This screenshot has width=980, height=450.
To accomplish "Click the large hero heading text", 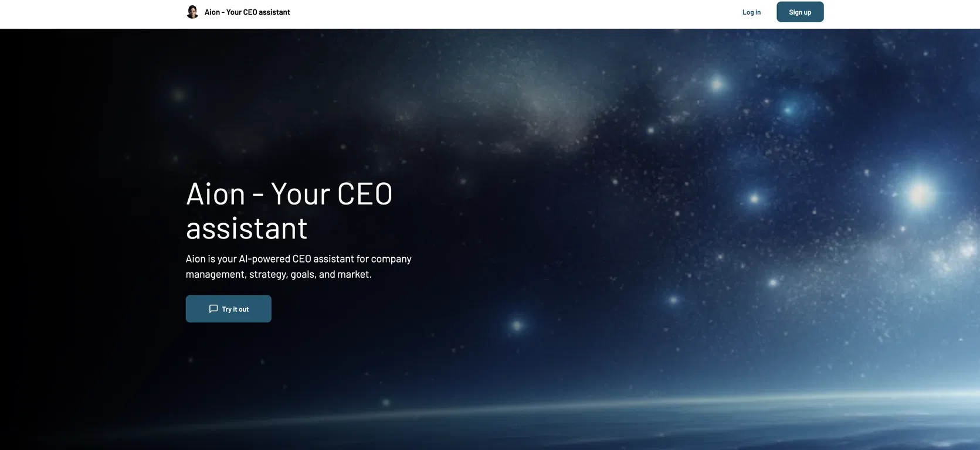I will point(289,211).
